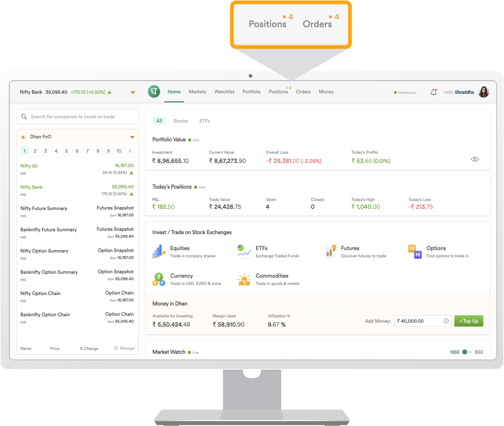This screenshot has width=504, height=426.
Task: Select watchlist number 3
Action: click(45, 151)
